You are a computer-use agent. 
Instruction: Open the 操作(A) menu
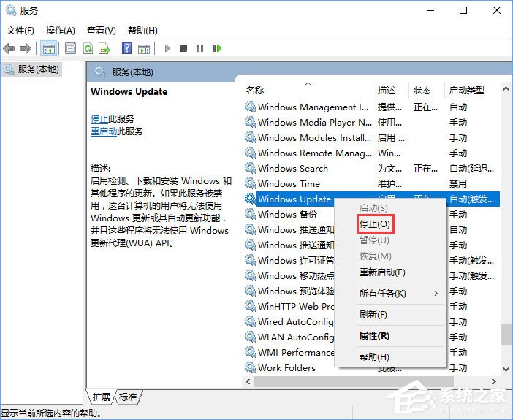click(61, 31)
